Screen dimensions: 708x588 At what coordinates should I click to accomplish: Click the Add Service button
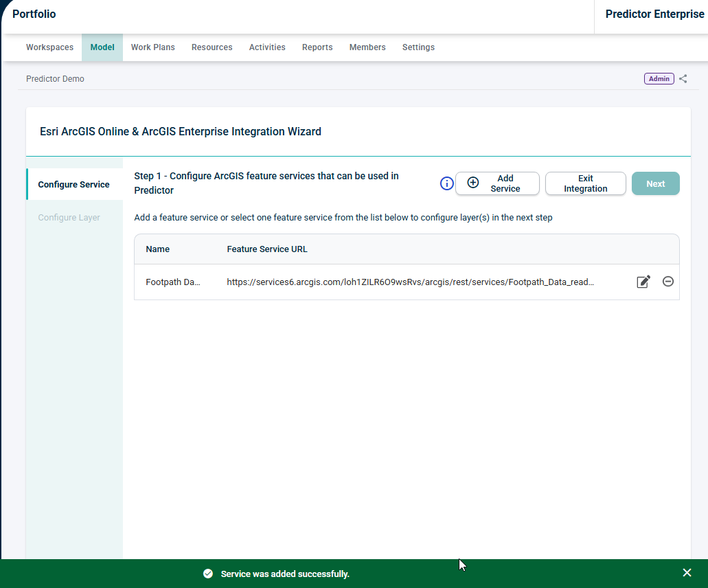click(x=497, y=183)
